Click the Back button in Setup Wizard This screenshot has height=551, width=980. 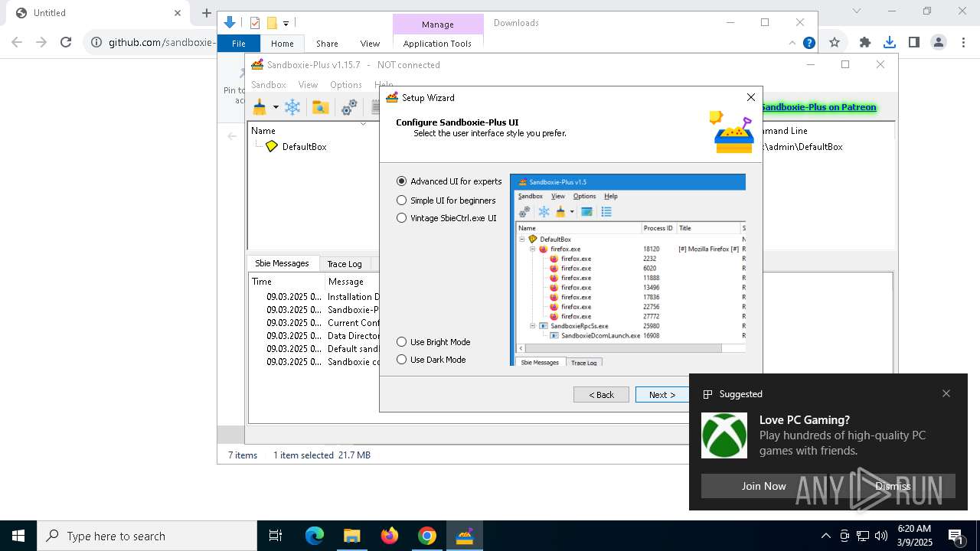(601, 395)
